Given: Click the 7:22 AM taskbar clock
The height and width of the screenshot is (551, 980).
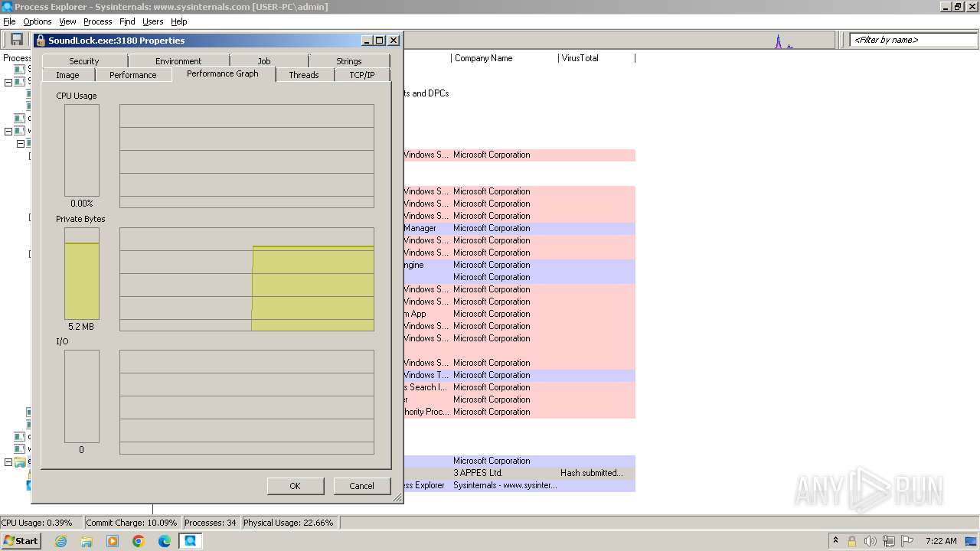Looking at the screenshot, I should tap(941, 541).
